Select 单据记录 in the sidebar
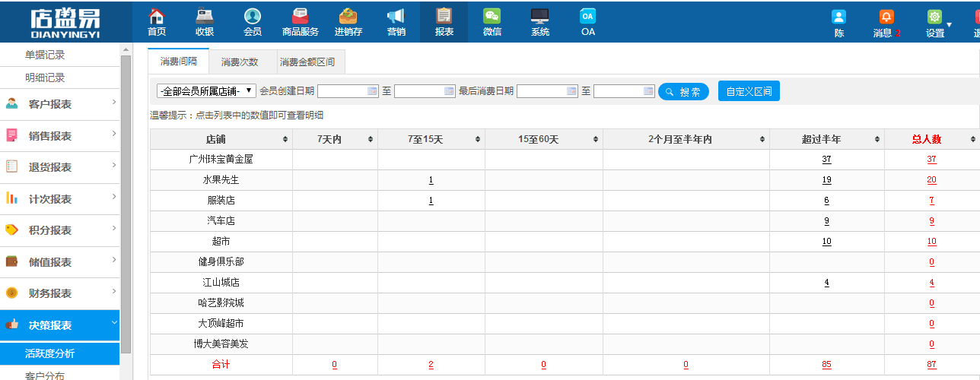 pyautogui.click(x=45, y=55)
